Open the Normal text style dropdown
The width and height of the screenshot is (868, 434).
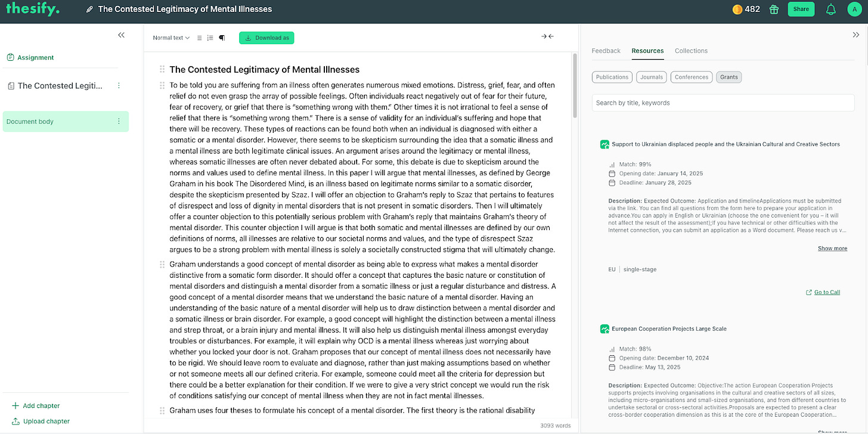(x=170, y=38)
